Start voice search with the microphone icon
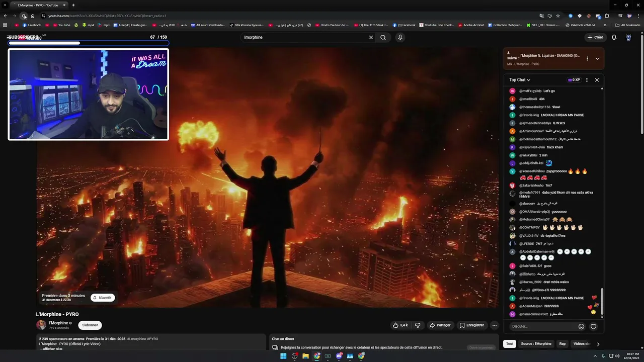 [400, 37]
